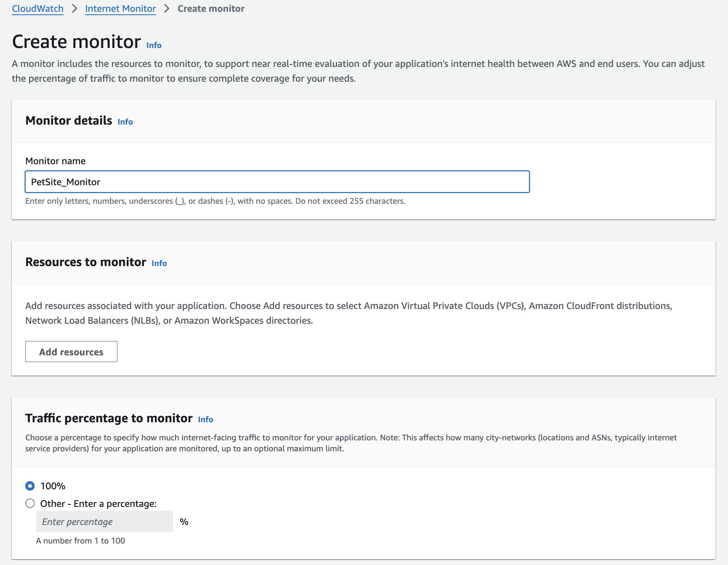Open the Resources to monitor Info help
Viewport: 728px width, 565px height.
click(x=159, y=263)
